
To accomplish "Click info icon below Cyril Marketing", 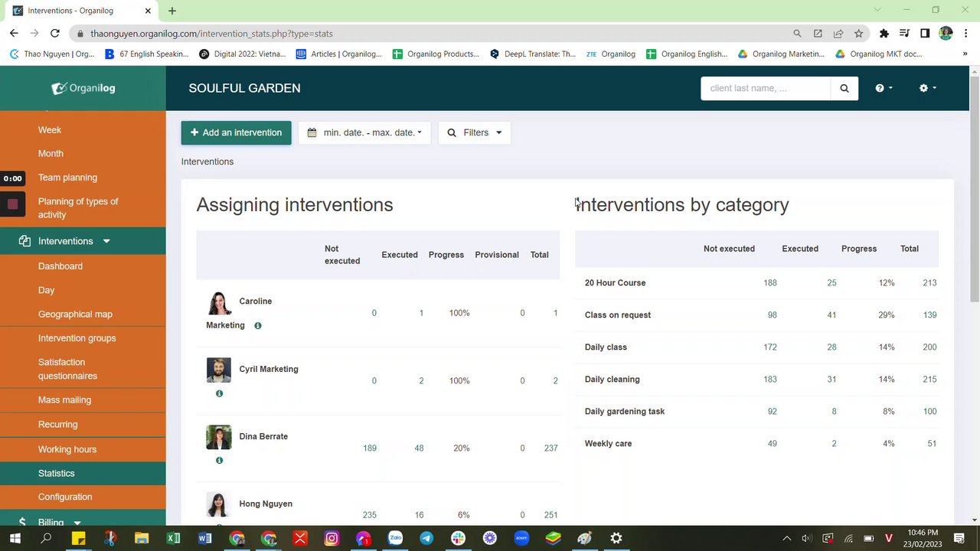I will (x=219, y=393).
